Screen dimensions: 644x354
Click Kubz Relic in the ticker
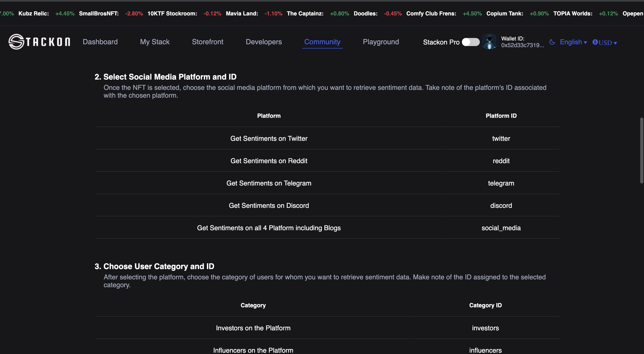click(34, 13)
